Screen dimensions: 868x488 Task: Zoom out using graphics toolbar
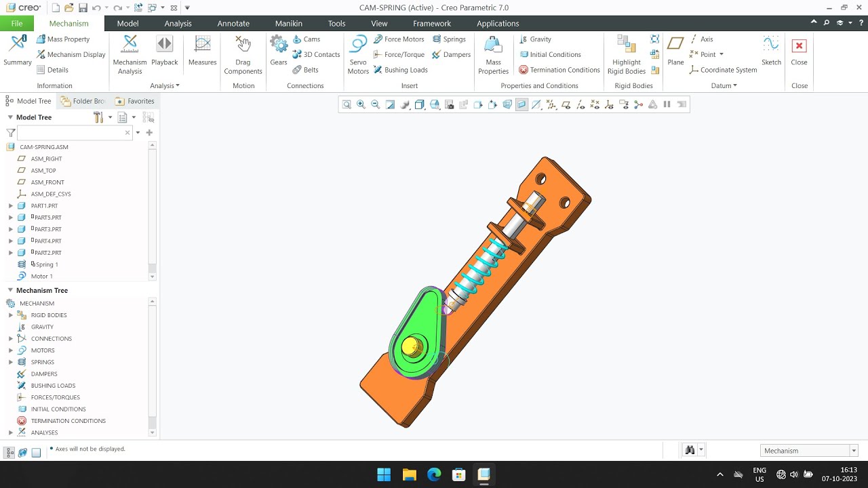[375, 104]
